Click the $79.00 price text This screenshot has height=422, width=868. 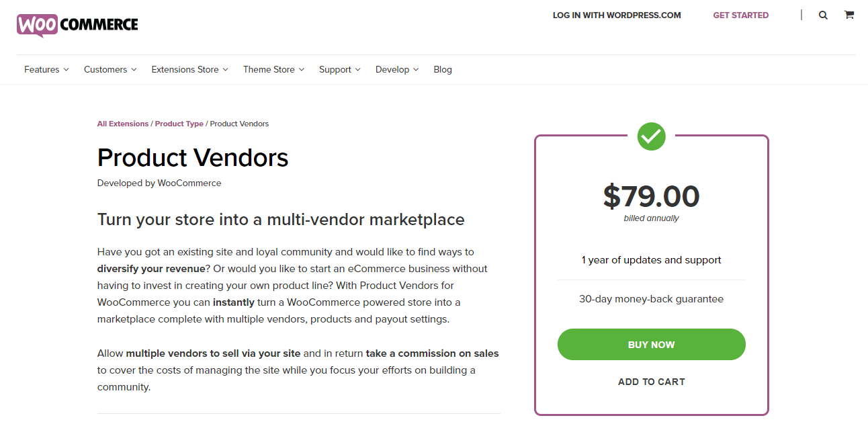point(651,196)
